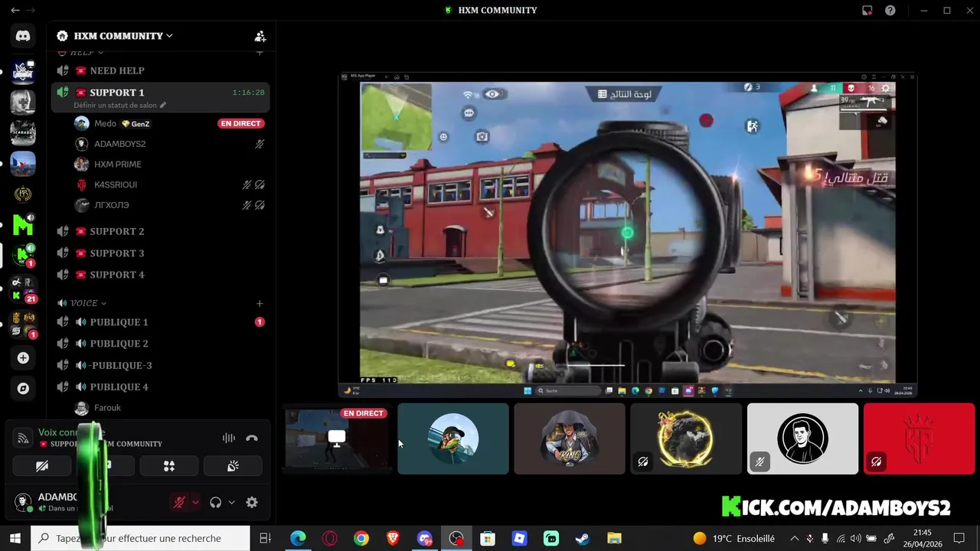The height and width of the screenshot is (551, 980).
Task: Click EN DIRECT badge next to Medo
Action: 241,123
